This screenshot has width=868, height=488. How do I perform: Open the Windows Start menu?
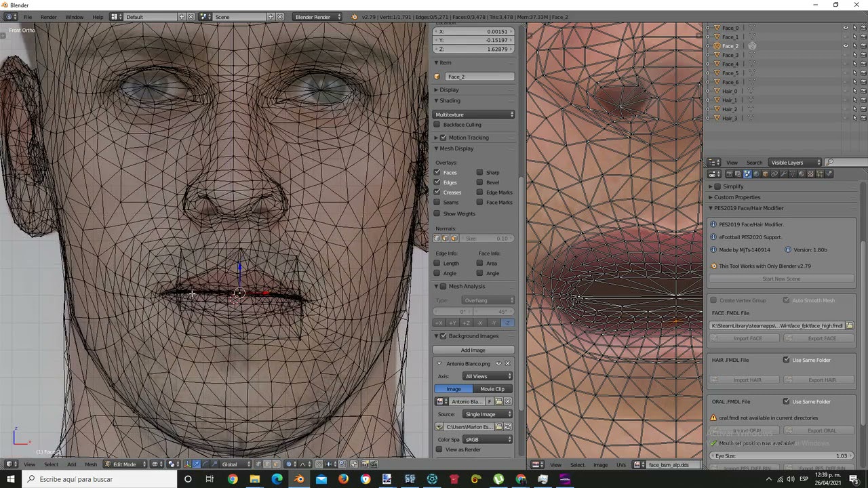click(12, 479)
